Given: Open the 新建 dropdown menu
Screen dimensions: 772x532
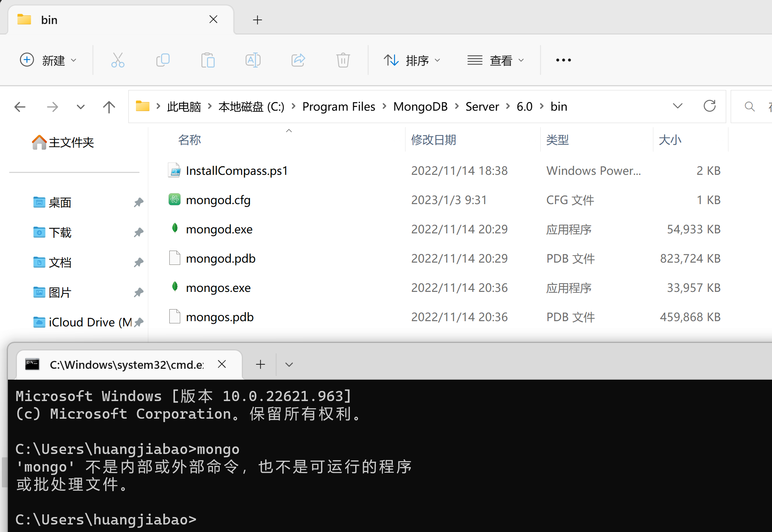Looking at the screenshot, I should point(48,60).
